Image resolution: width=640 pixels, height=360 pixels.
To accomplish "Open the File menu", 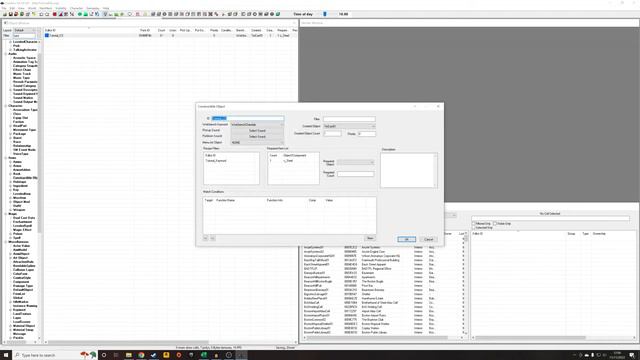I will coord(4,8).
